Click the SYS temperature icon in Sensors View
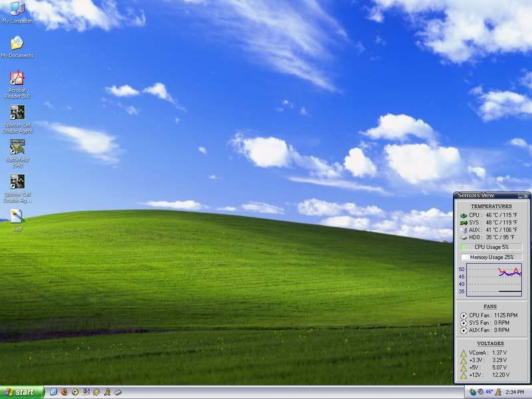Image resolution: width=532 pixels, height=399 pixels. point(462,222)
